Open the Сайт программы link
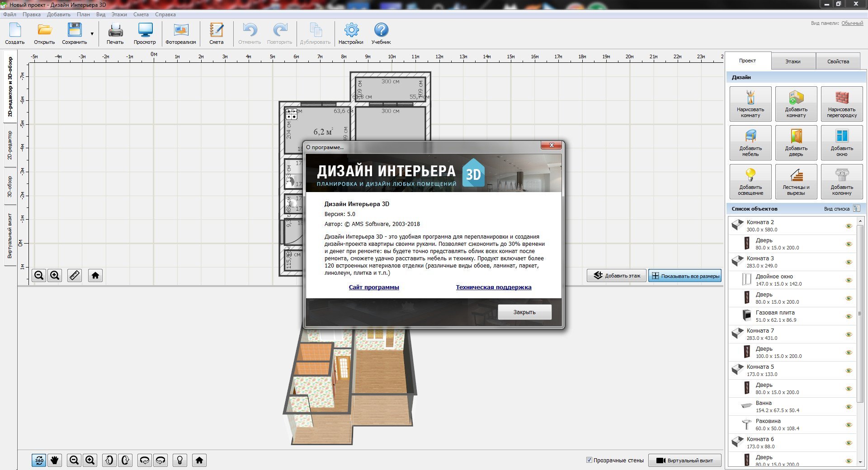Image resolution: width=868 pixels, height=470 pixels. pos(374,287)
